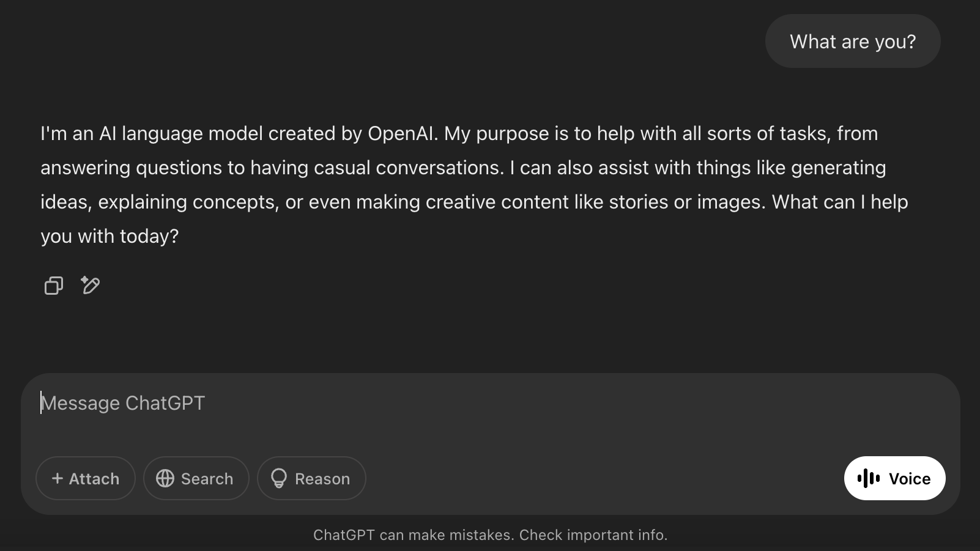Click the "ChatGPT can make mistakes" disclaimer
Image resolution: width=980 pixels, height=551 pixels.
click(x=414, y=535)
